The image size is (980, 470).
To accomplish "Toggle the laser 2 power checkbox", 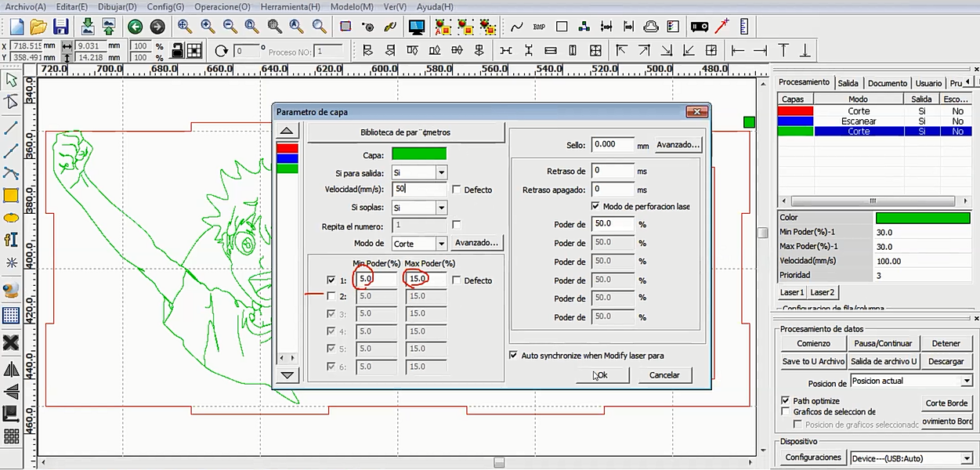I will click(331, 297).
